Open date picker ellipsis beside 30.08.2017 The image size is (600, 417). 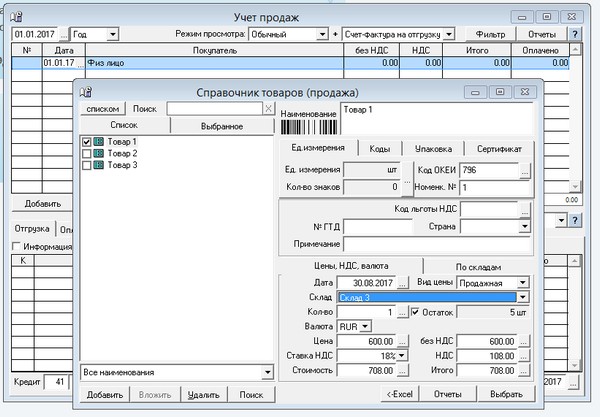[404, 283]
